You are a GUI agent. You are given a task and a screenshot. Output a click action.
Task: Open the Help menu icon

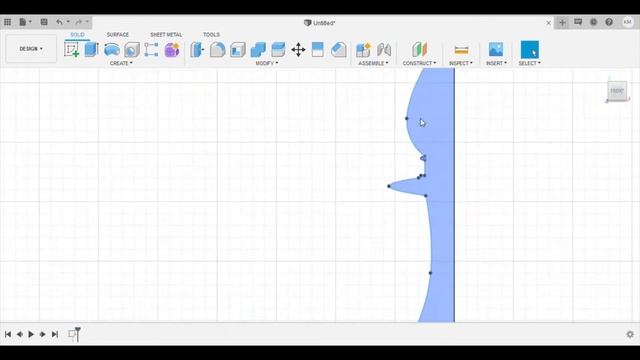pyautogui.click(x=609, y=22)
